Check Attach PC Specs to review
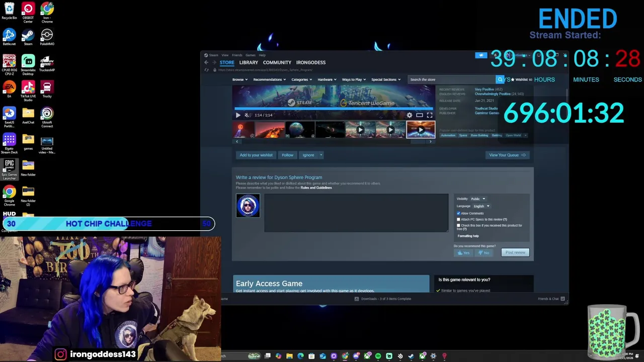Screen dimensions: 644x362 click(x=458, y=219)
